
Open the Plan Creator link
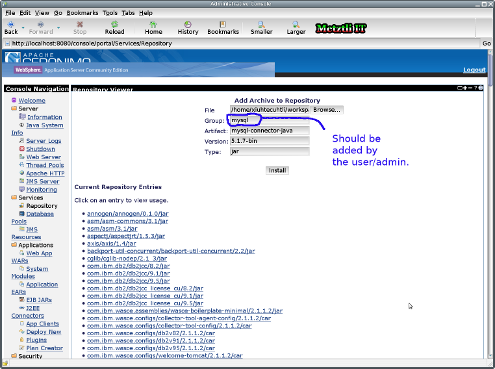tap(45, 348)
